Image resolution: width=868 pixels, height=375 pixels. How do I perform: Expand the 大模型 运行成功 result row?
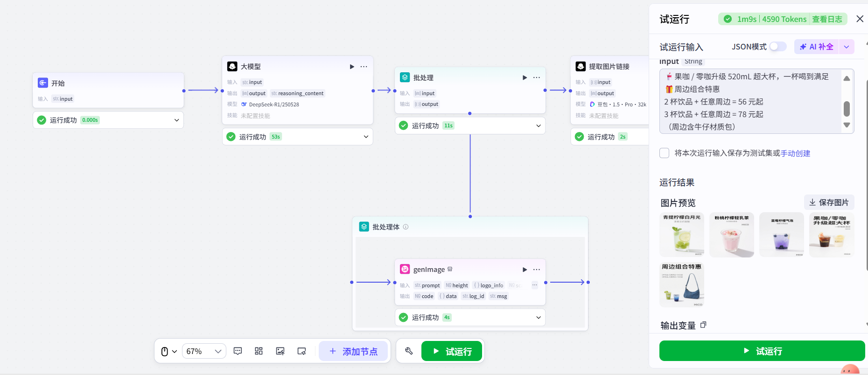pos(366,137)
